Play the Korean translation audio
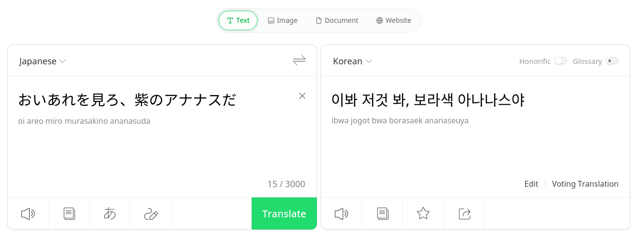 click(x=342, y=213)
